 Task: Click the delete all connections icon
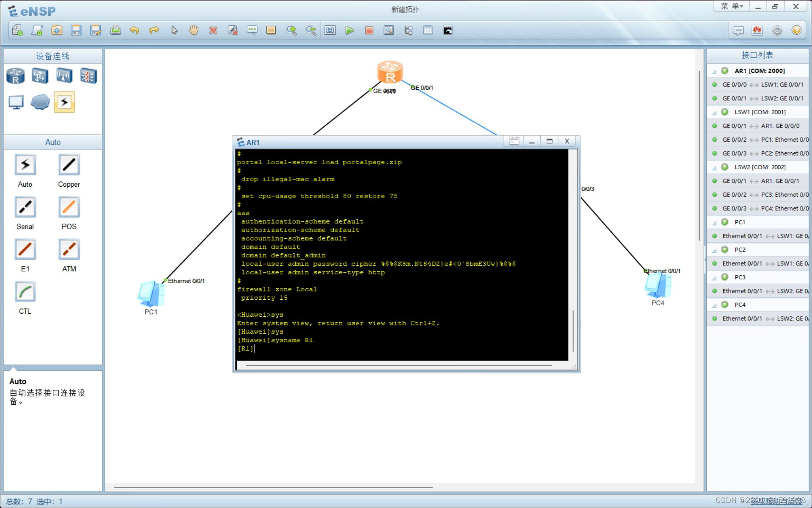click(233, 30)
